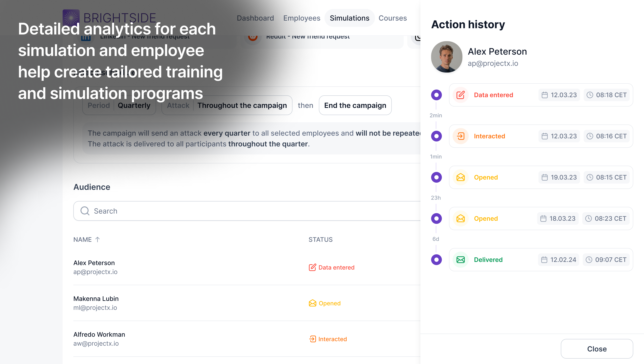Click the search magnifier icon
644x364 pixels.
tap(85, 211)
